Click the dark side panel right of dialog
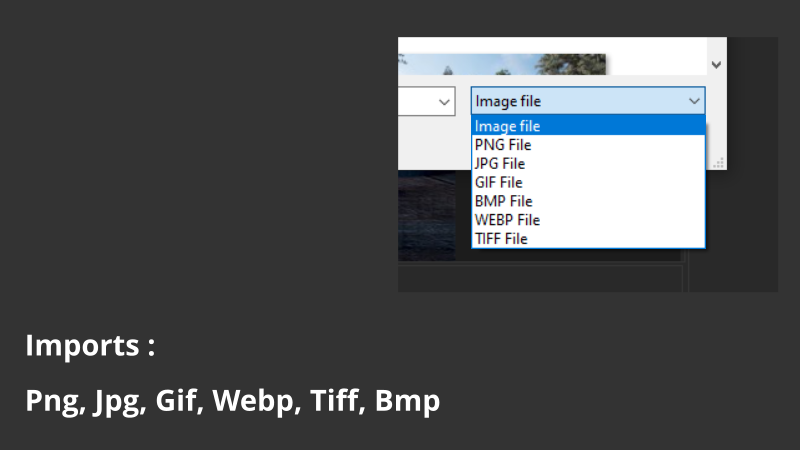The image size is (800, 450). pos(753,164)
